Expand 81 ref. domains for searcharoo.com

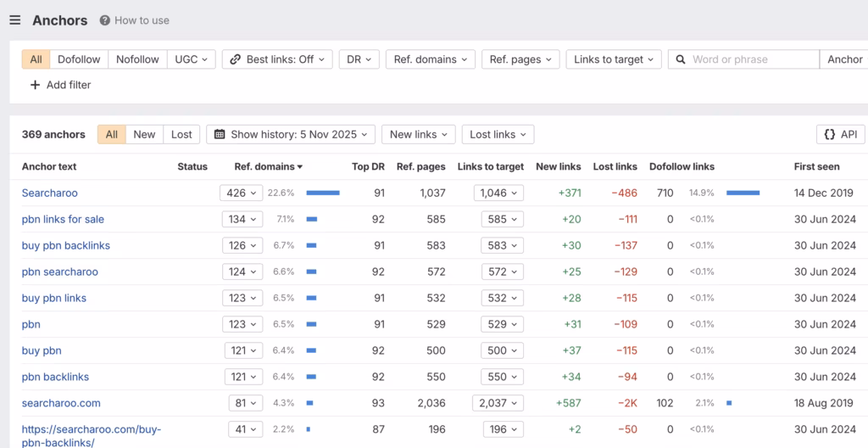(246, 403)
